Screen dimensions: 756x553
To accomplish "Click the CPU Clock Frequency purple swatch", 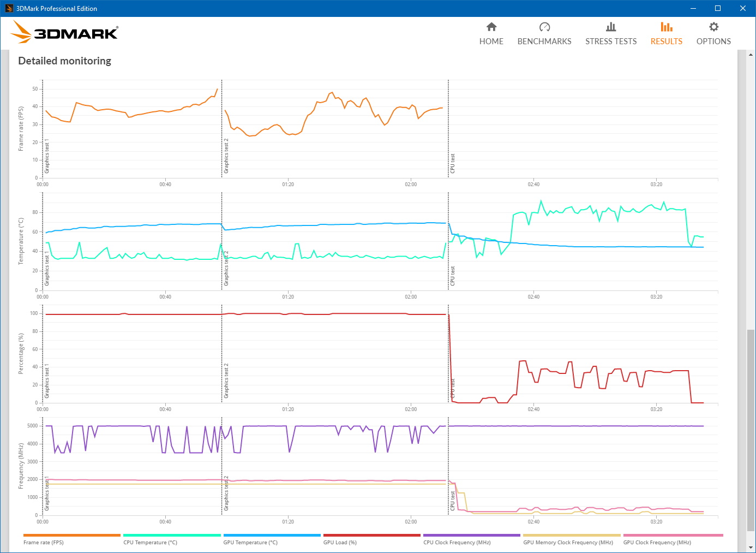I will [x=471, y=535].
